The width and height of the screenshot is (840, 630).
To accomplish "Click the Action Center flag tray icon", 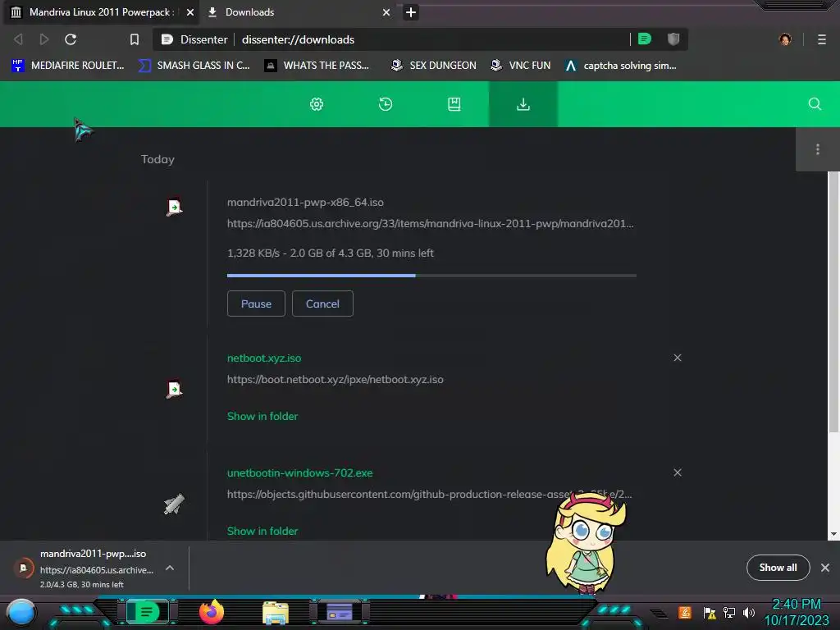I will point(710,612).
